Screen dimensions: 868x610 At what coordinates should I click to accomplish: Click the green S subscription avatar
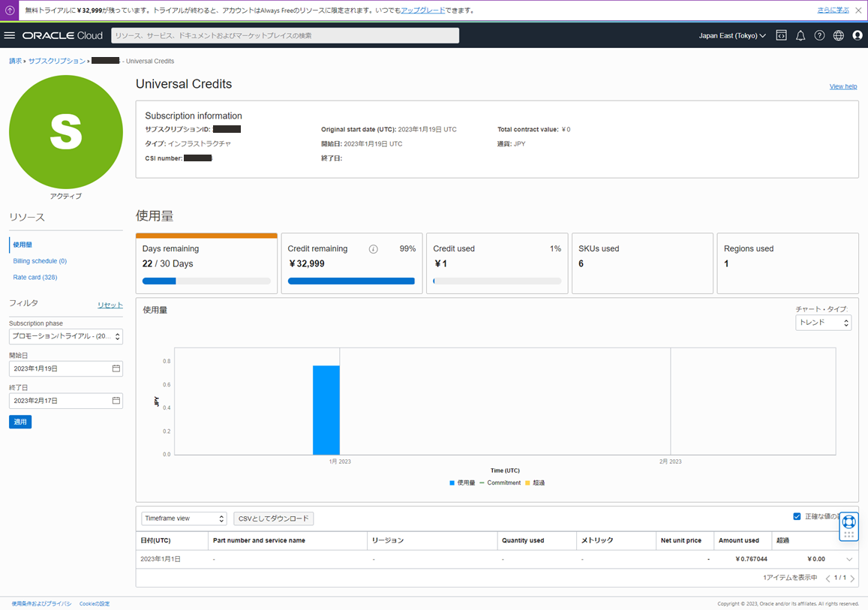pyautogui.click(x=66, y=132)
